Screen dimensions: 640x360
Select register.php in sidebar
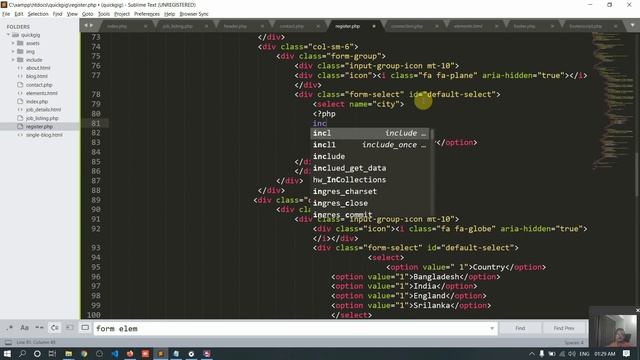pyautogui.click(x=39, y=127)
